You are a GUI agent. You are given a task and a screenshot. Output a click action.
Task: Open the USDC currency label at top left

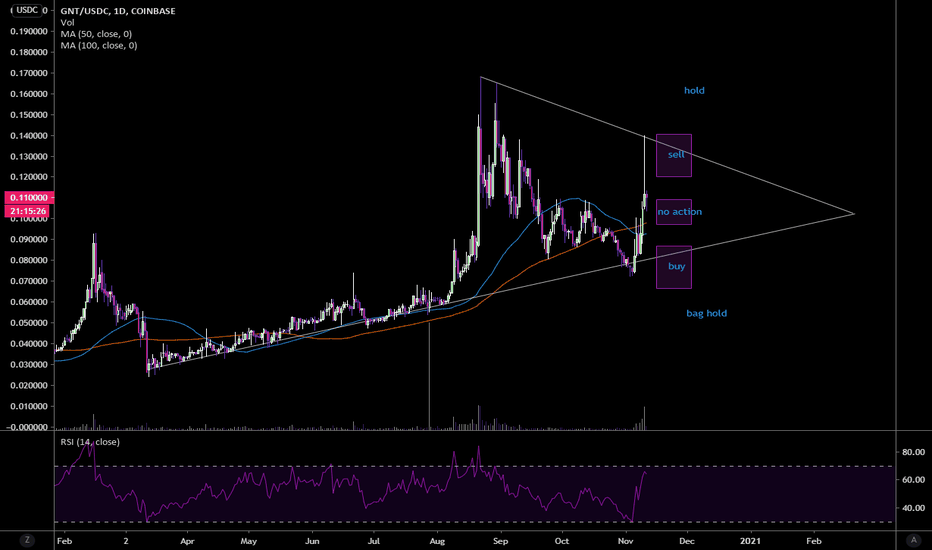click(27, 10)
